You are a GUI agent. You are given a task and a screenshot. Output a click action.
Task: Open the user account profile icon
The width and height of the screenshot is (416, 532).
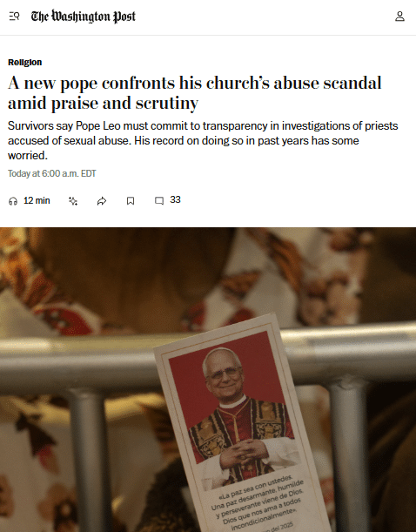[x=399, y=17]
